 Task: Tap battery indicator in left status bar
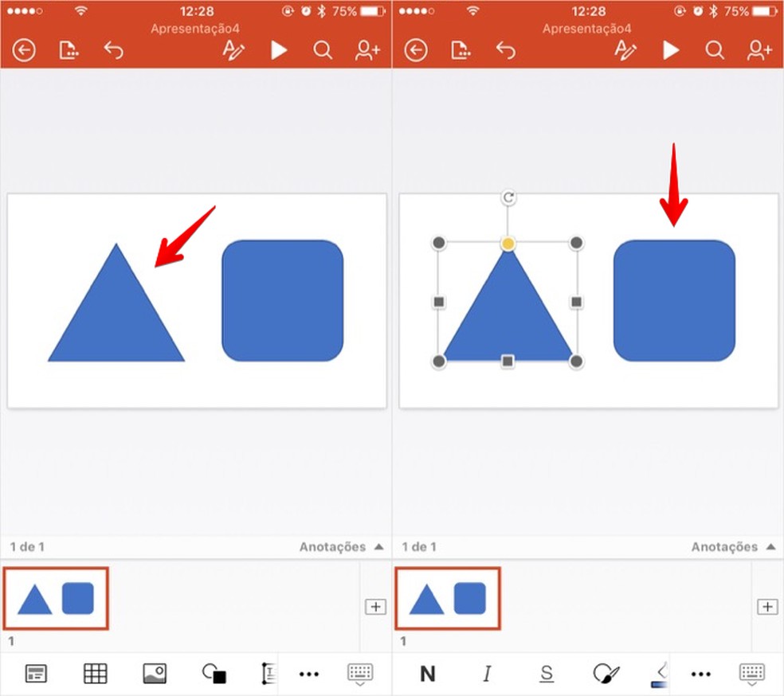(373, 10)
